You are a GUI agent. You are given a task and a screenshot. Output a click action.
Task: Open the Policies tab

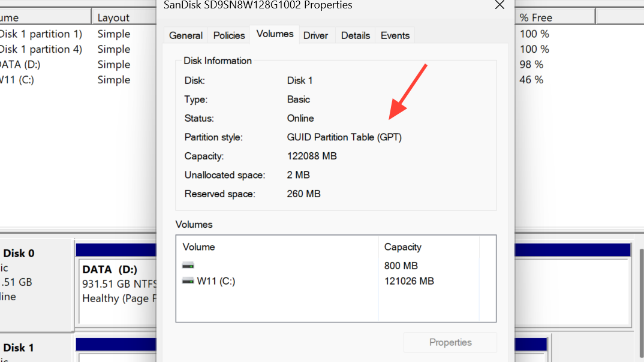[x=229, y=35]
